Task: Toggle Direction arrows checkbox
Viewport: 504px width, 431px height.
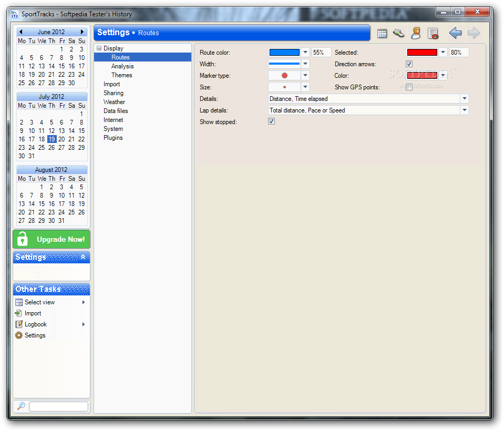Action: pyautogui.click(x=409, y=64)
